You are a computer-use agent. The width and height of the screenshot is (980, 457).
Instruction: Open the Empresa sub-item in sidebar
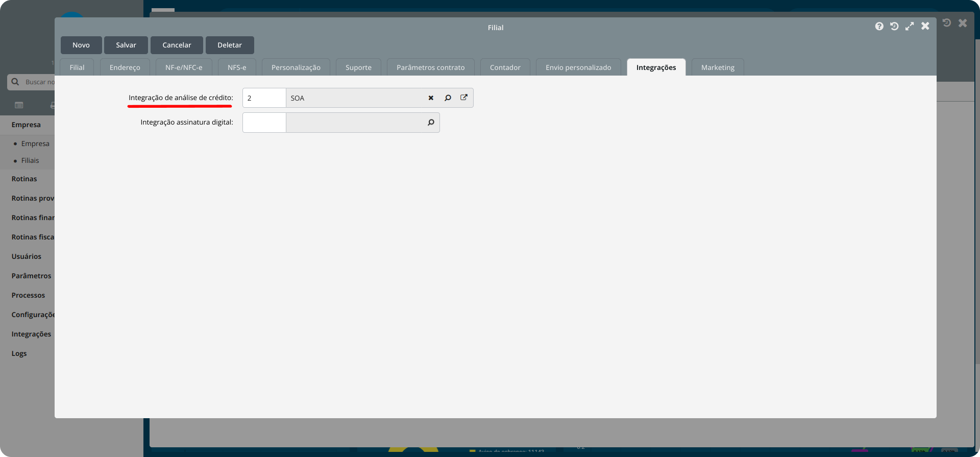tap(35, 143)
